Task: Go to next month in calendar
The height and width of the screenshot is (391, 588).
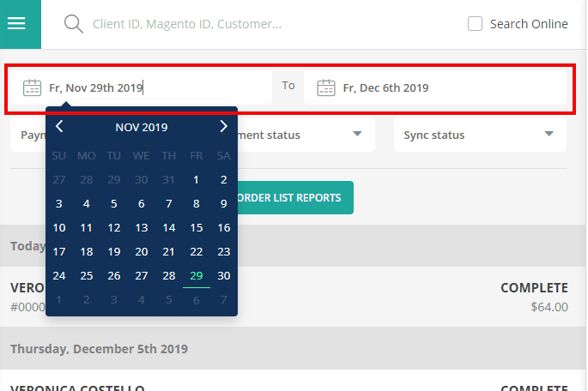Action: (x=223, y=127)
